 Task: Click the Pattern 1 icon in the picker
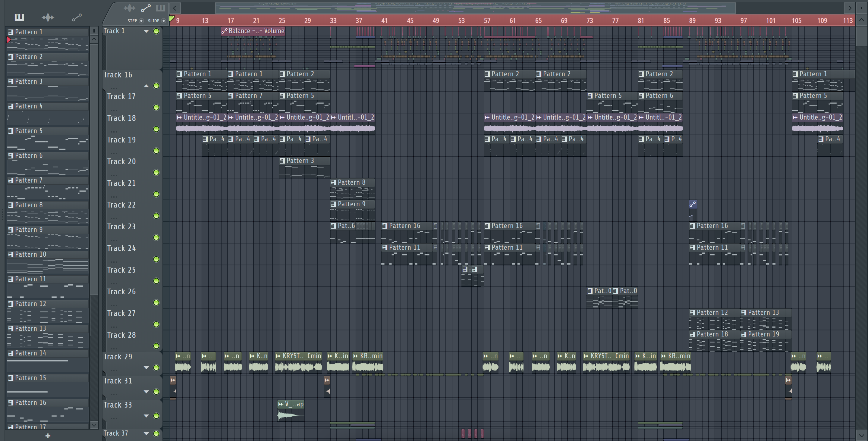11,32
